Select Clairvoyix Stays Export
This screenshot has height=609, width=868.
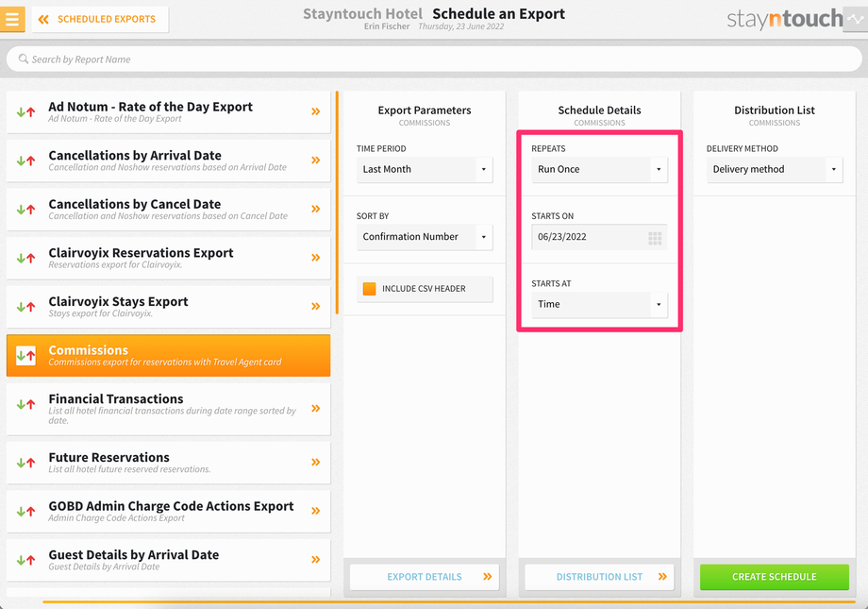tap(168, 307)
